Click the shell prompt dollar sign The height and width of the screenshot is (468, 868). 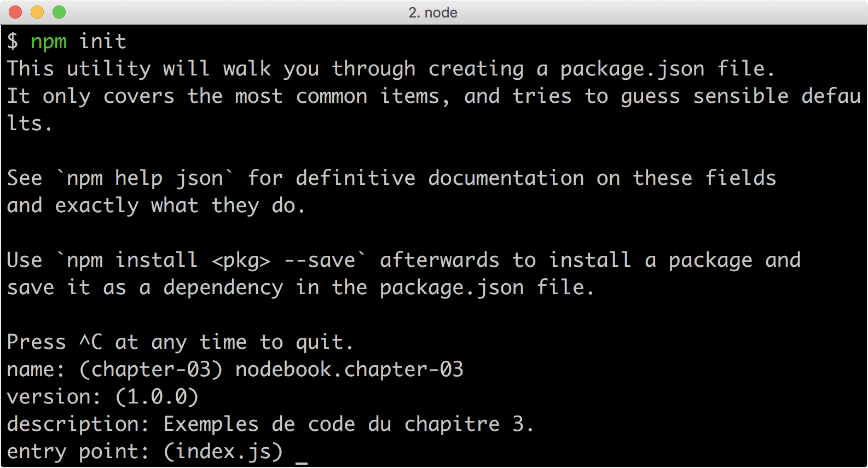point(12,40)
